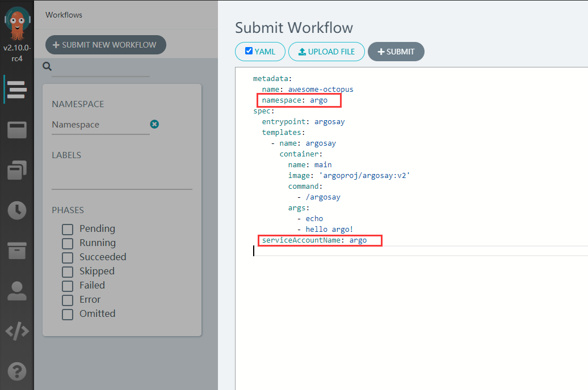Open Cluster Workflow Templates stacked icon
588x390 pixels.
pos(17,170)
